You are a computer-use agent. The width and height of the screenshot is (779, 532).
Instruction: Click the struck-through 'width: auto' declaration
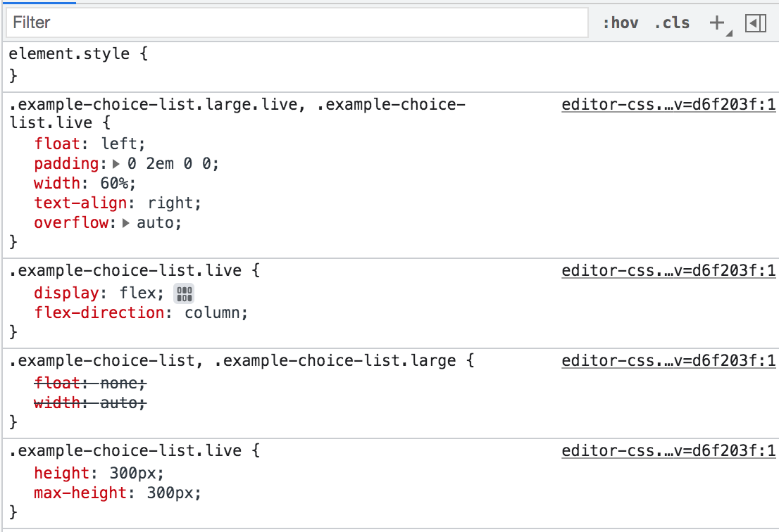coord(90,403)
